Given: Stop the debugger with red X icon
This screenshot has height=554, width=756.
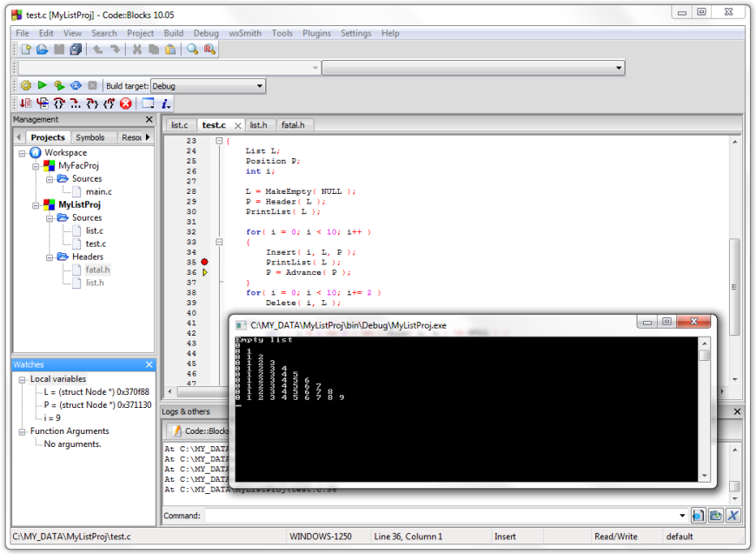Looking at the screenshot, I should pos(126,103).
